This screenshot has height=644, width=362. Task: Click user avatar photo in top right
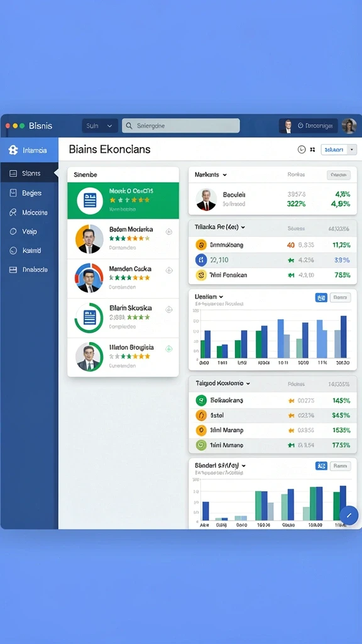(x=349, y=126)
